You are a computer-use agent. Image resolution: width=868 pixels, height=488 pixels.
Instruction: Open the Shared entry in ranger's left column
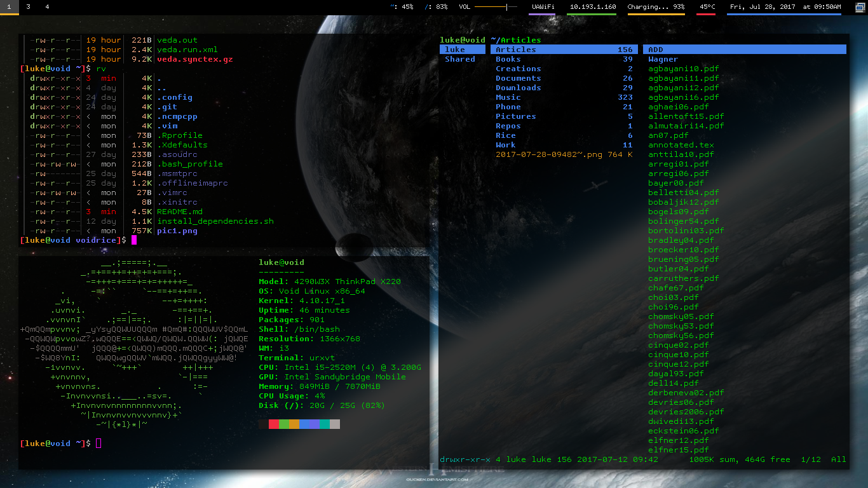pos(460,59)
